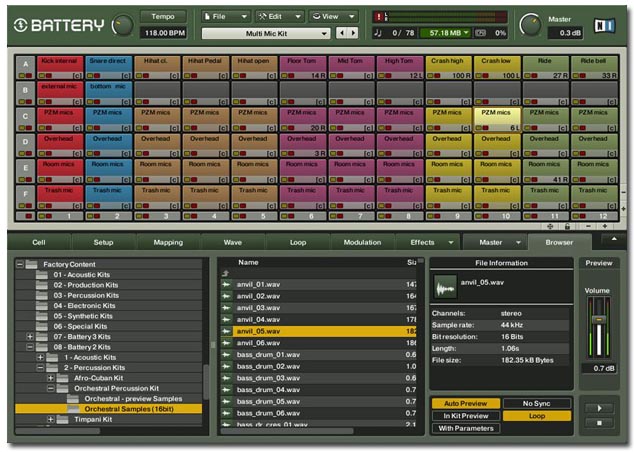The image size is (634, 452).
Task: Click the CPU meter icon beside 0%
Action: click(x=480, y=33)
